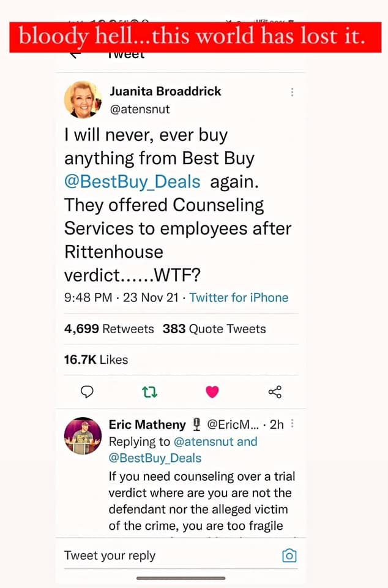Tap the Twitter for iPhone link
The height and width of the screenshot is (588, 388).
pyautogui.click(x=239, y=298)
